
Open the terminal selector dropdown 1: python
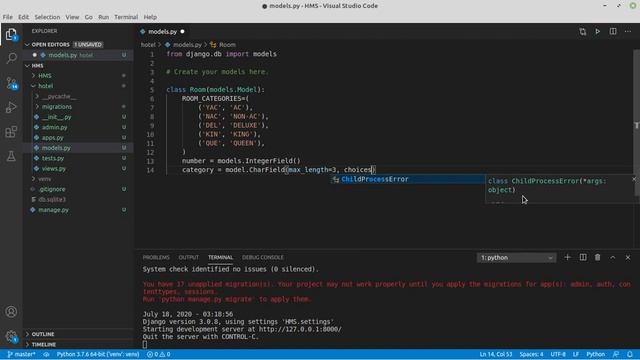(x=516, y=258)
